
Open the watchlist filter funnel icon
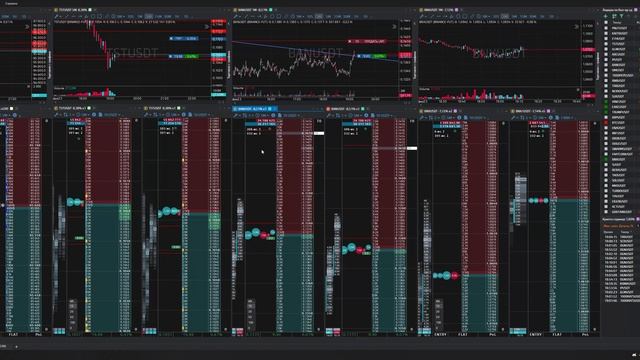tap(621, 16)
